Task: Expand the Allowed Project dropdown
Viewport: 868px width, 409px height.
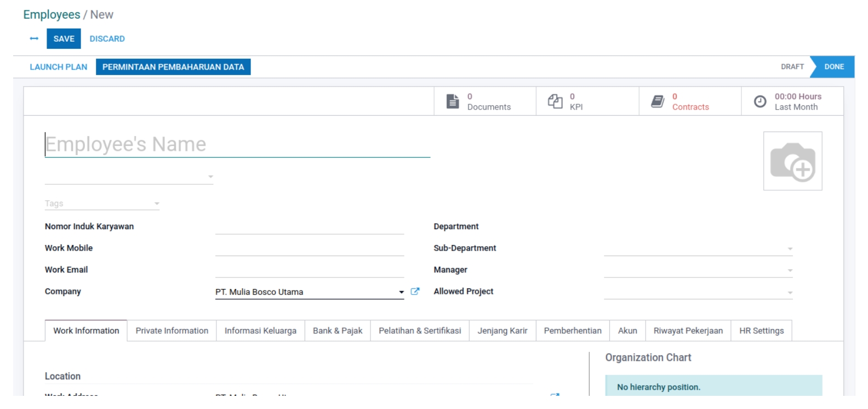Action: coord(790,292)
